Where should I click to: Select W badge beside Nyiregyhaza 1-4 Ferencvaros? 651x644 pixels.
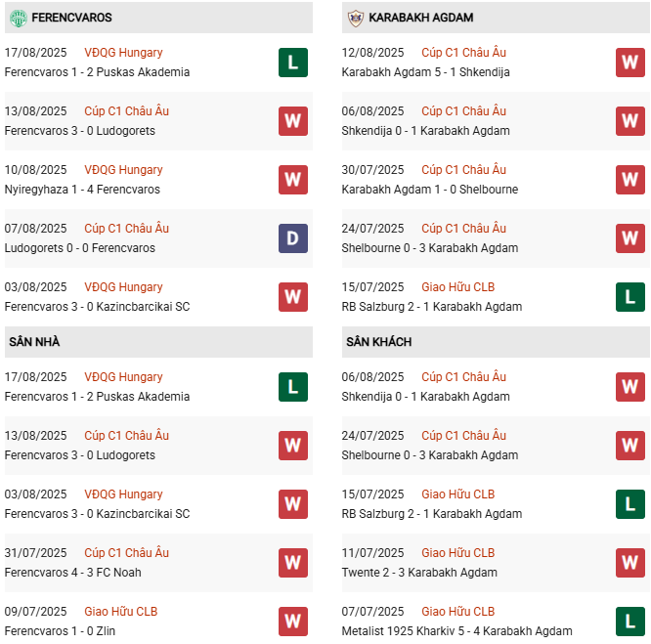click(x=293, y=180)
